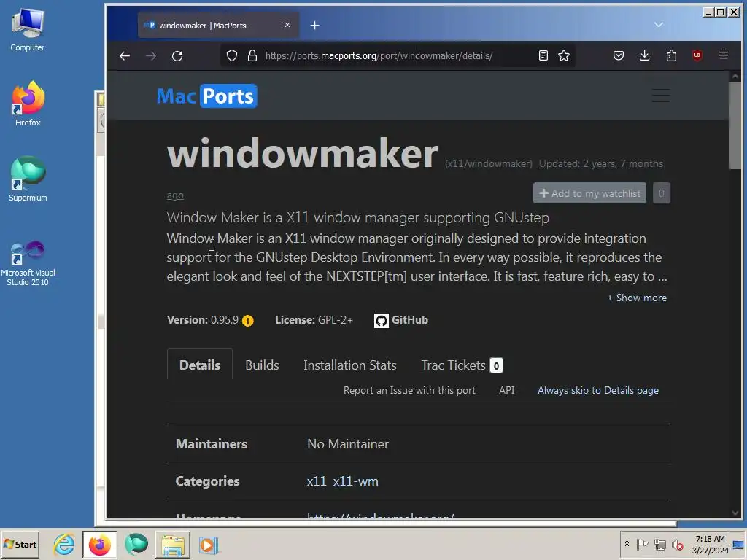
Task: Select Microsoft Visual Studio 2010 shortcut
Action: 28,262
